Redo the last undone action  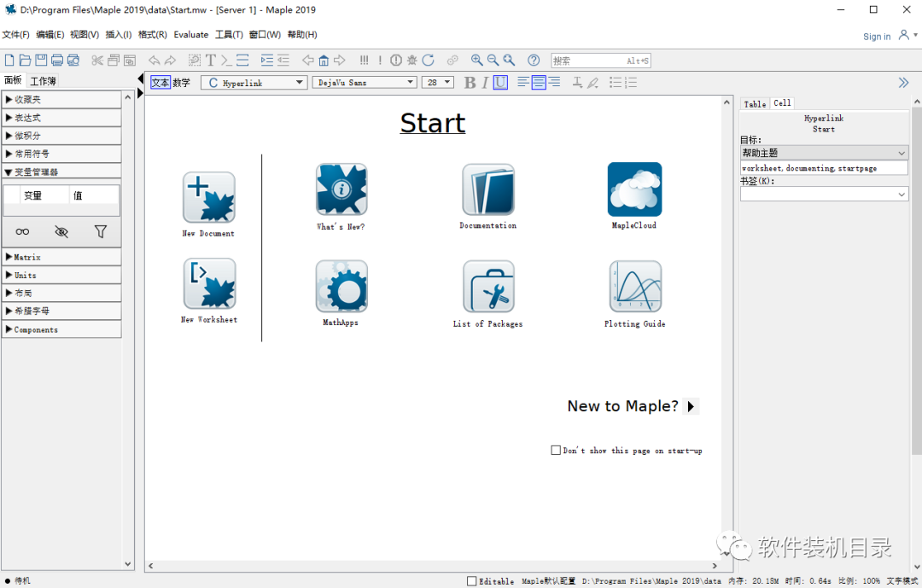[171, 60]
